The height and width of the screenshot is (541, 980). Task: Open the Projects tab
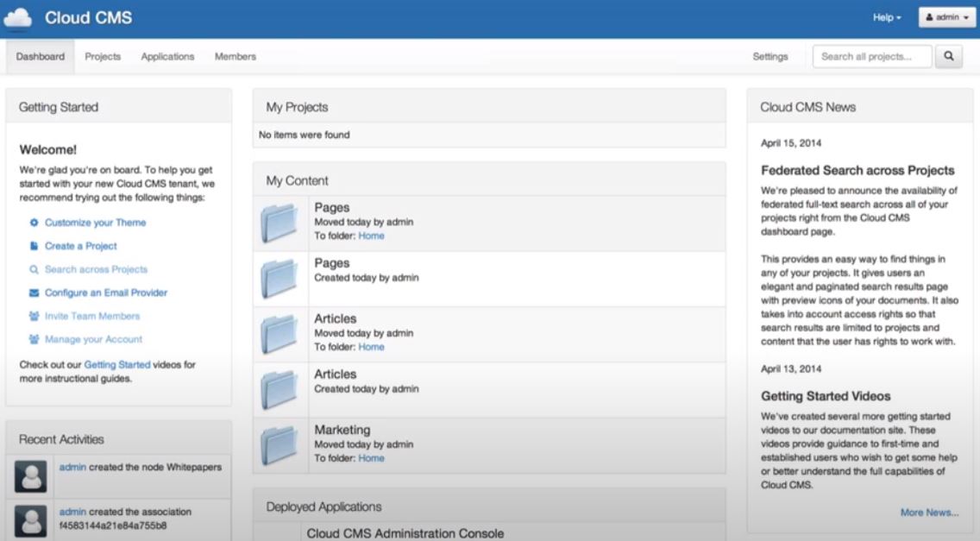[x=103, y=56]
